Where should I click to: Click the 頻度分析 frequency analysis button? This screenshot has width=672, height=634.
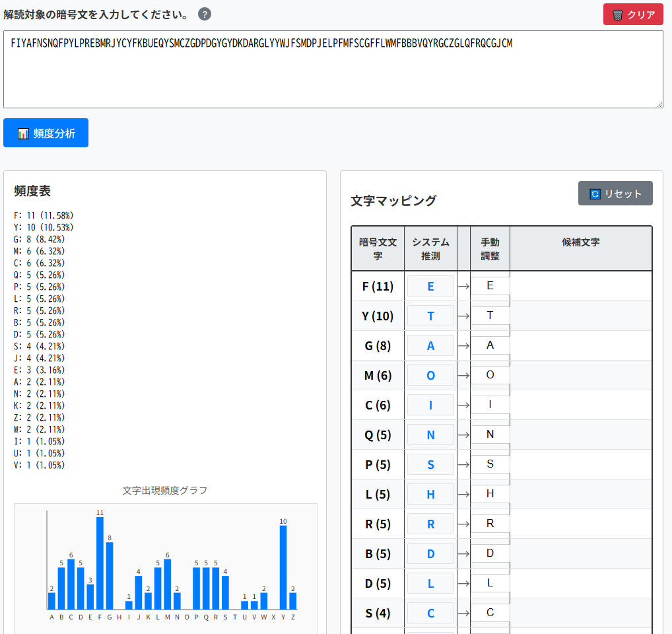46,133
